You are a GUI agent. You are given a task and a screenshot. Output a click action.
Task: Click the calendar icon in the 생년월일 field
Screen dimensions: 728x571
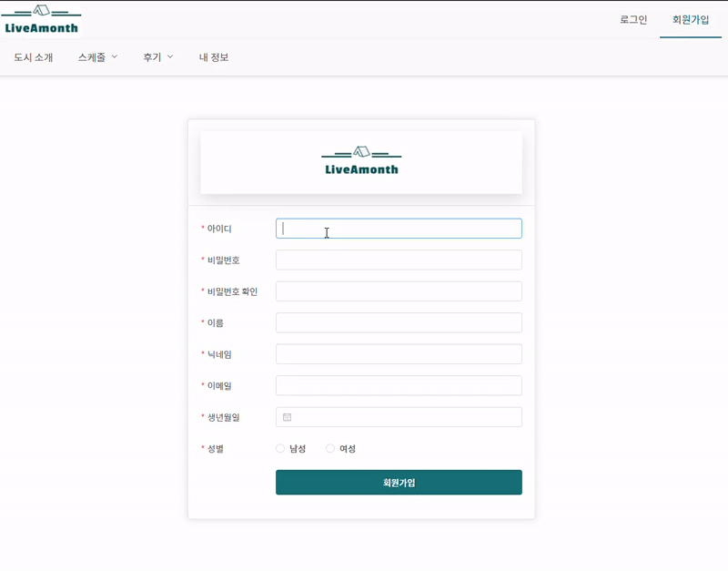(287, 417)
